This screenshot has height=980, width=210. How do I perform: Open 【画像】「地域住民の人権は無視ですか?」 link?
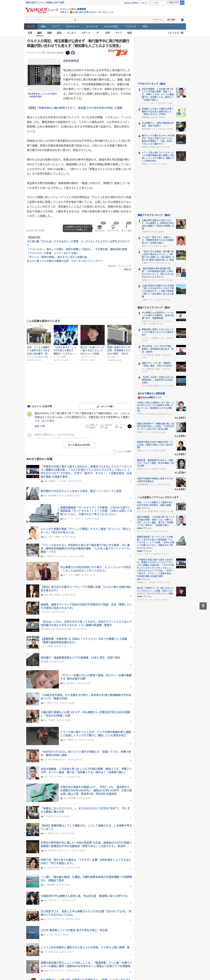[x=75, y=108]
